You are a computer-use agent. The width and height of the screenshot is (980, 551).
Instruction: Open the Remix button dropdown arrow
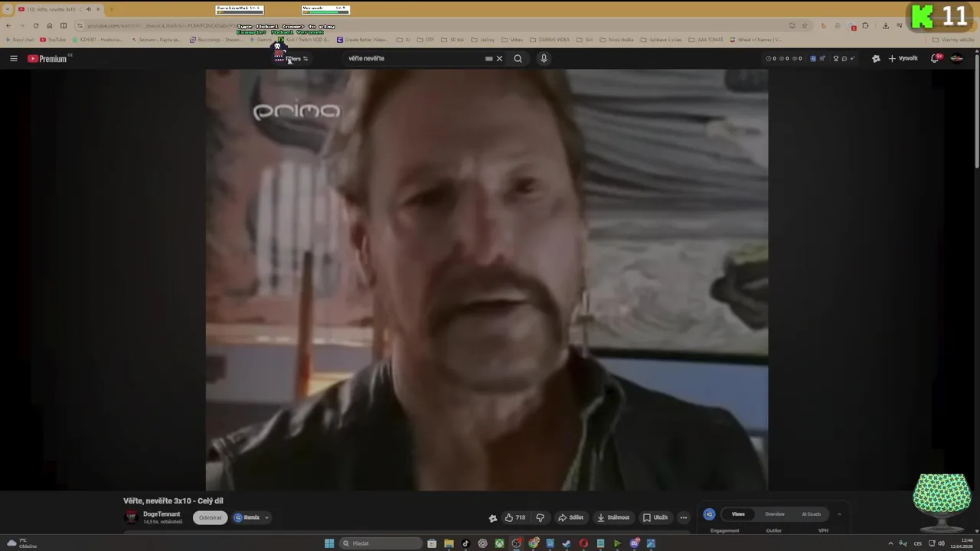click(266, 517)
